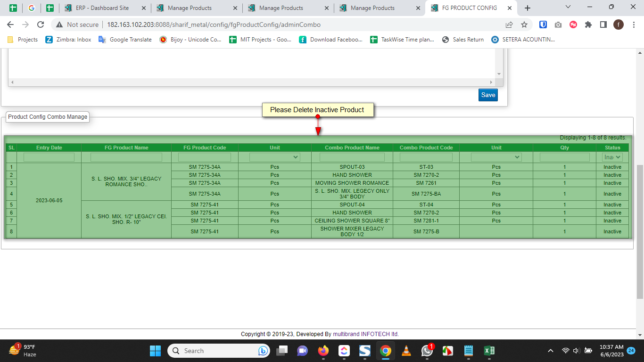The image size is (644, 362).
Task: Open the blue S app on taskbar
Action: [364, 351]
